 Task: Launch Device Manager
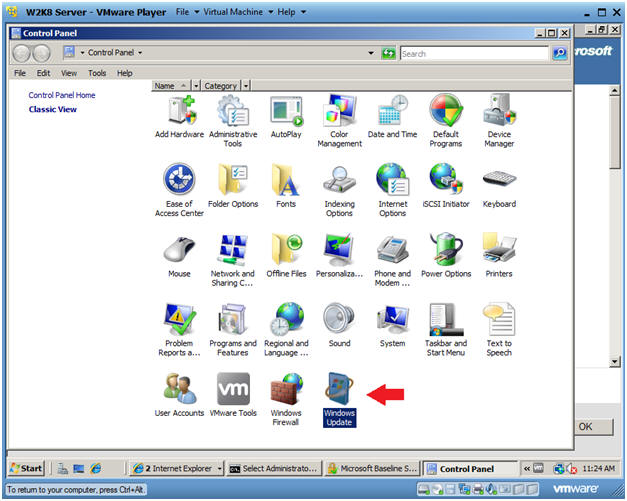(499, 121)
